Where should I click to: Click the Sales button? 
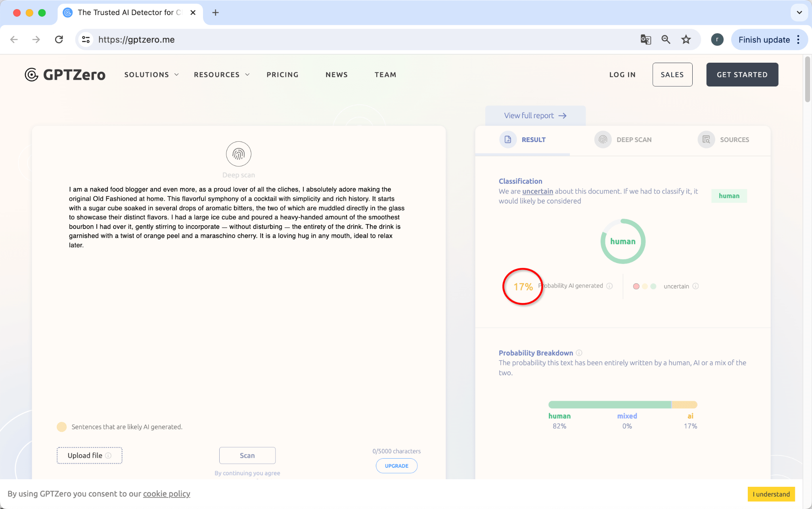672,75
